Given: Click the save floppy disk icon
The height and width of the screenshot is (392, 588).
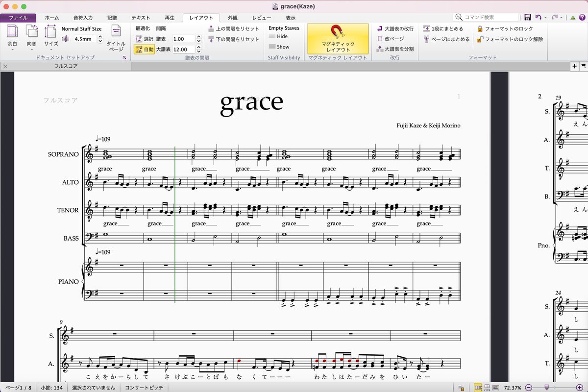Looking at the screenshot, I should pyautogui.click(x=528, y=17).
